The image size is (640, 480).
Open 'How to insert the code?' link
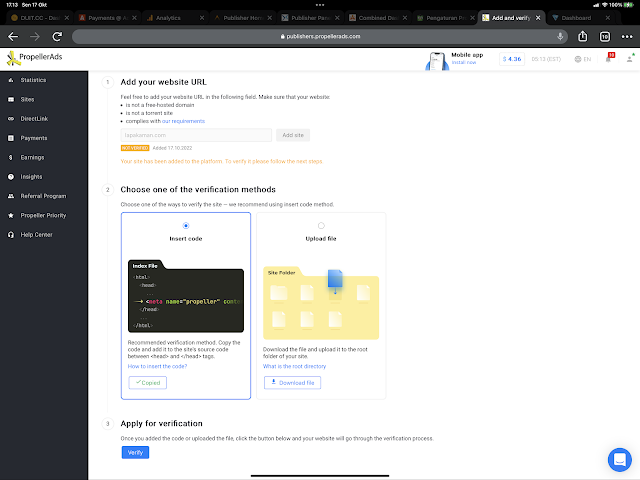(157, 367)
